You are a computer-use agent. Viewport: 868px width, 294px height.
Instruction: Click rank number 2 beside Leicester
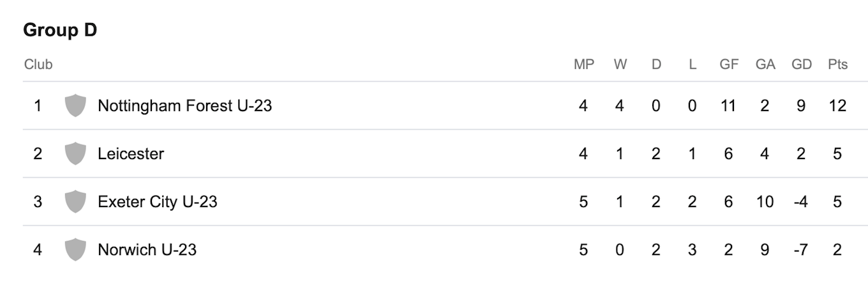[38, 153]
